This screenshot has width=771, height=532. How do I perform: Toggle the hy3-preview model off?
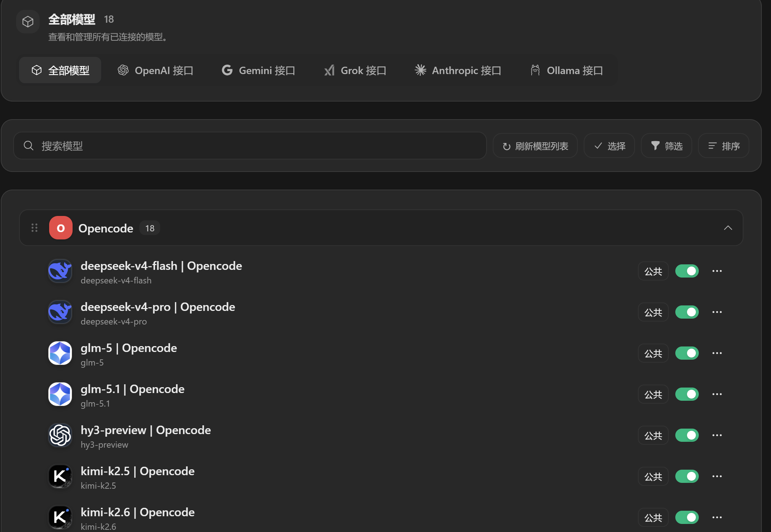coord(687,435)
